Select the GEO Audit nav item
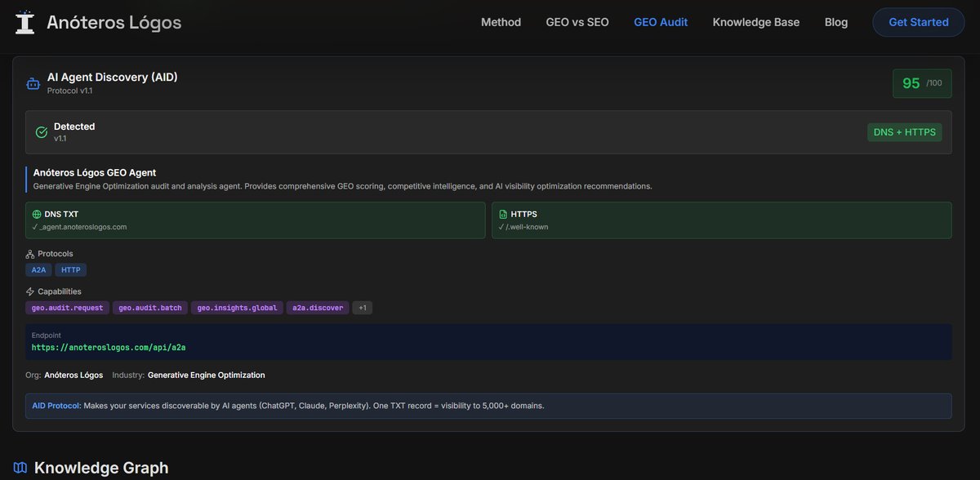This screenshot has width=980, height=480. point(661,22)
